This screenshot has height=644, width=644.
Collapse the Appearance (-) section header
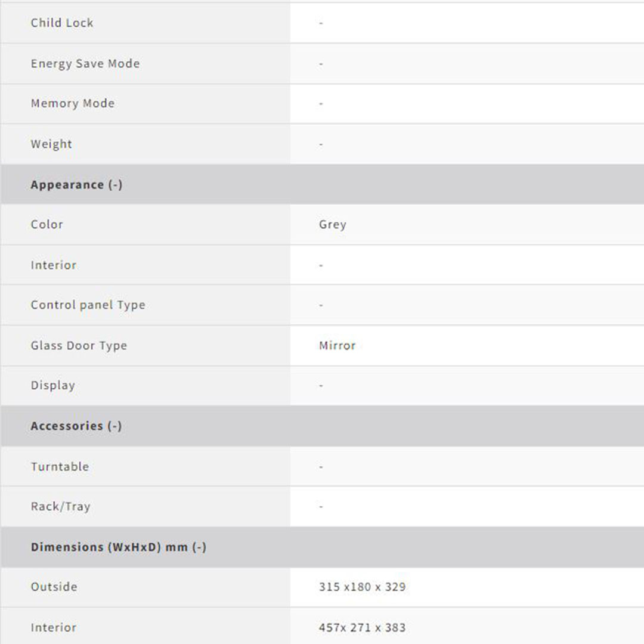click(x=76, y=185)
